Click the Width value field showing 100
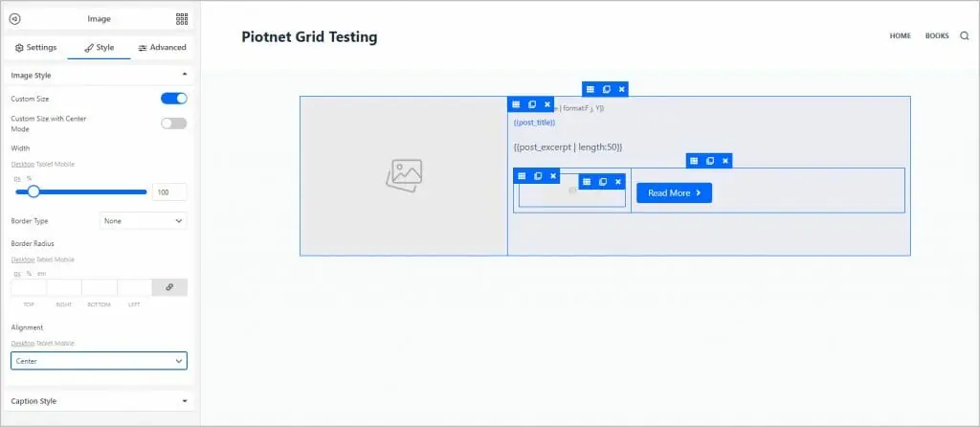 [169, 192]
